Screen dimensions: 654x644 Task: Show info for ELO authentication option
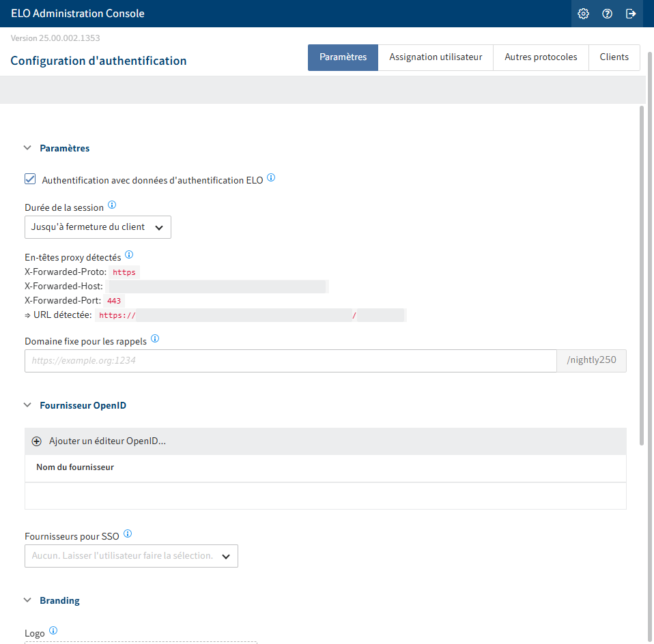point(271,177)
